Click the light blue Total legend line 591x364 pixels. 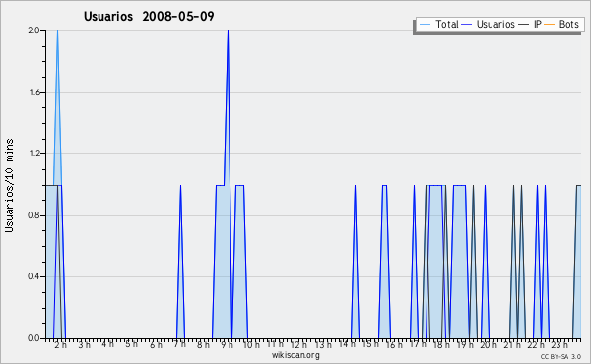pyautogui.click(x=425, y=25)
